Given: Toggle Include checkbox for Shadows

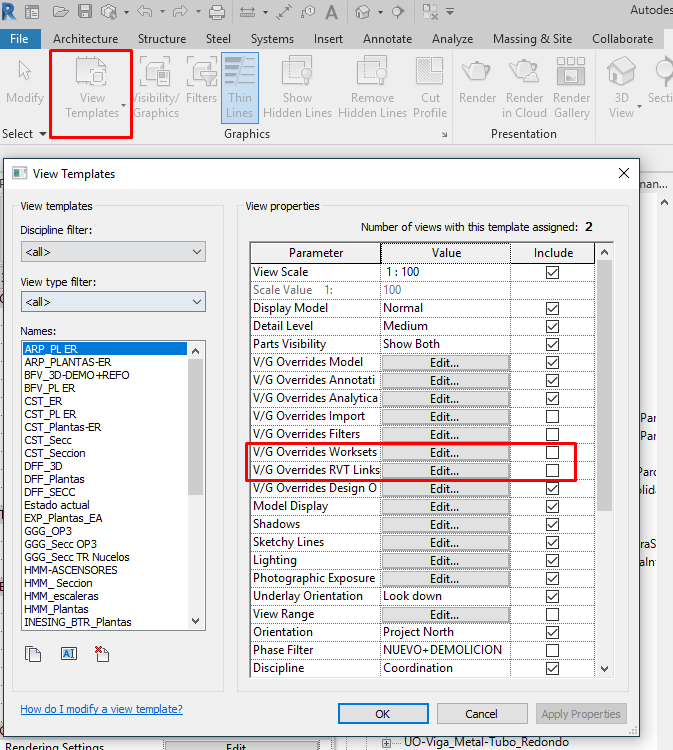Looking at the screenshot, I should click(x=552, y=524).
